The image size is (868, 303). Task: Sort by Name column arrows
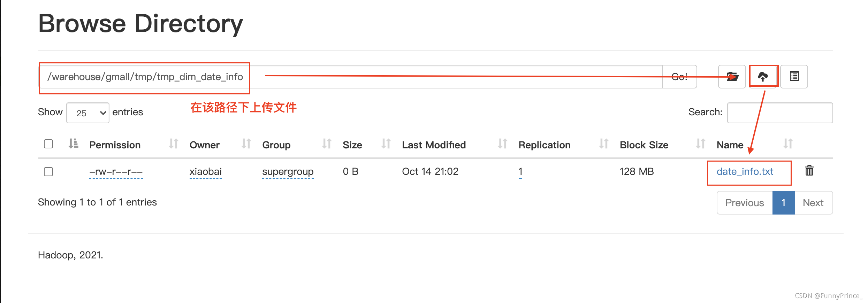[788, 144]
